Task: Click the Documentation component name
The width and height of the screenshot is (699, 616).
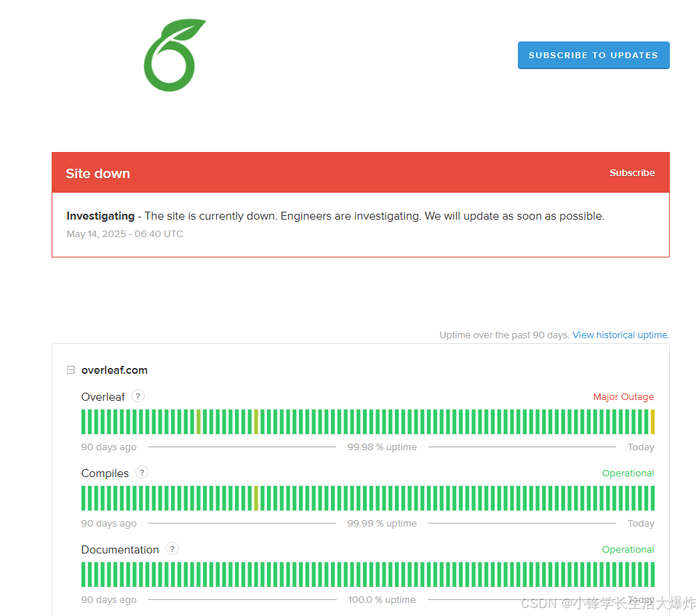Action: [x=120, y=549]
